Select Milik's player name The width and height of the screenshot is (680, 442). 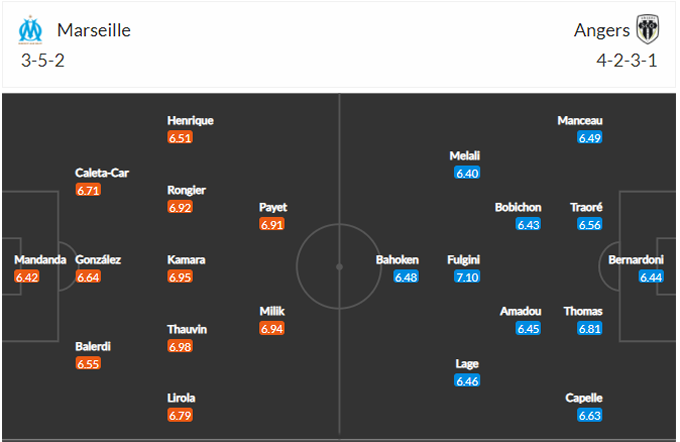273,311
